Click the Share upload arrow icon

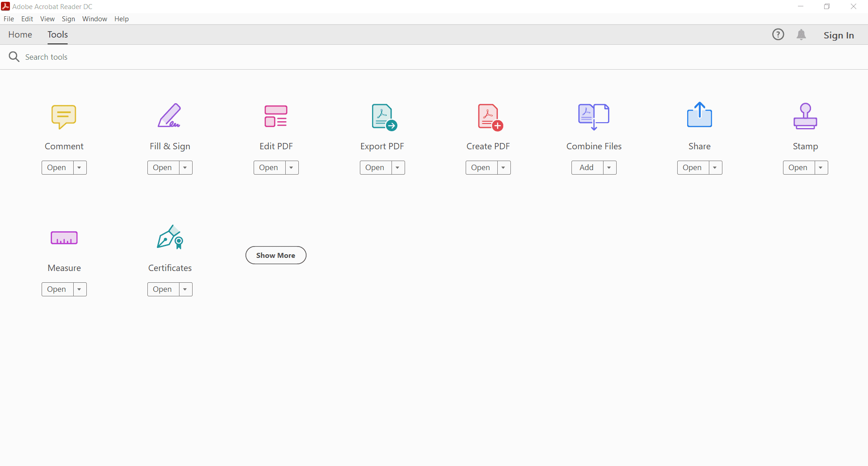699,115
